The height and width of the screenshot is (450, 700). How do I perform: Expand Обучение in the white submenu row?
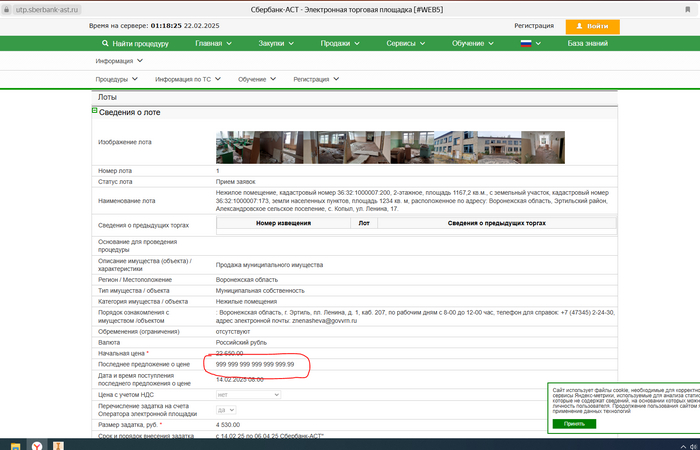pyautogui.click(x=257, y=79)
